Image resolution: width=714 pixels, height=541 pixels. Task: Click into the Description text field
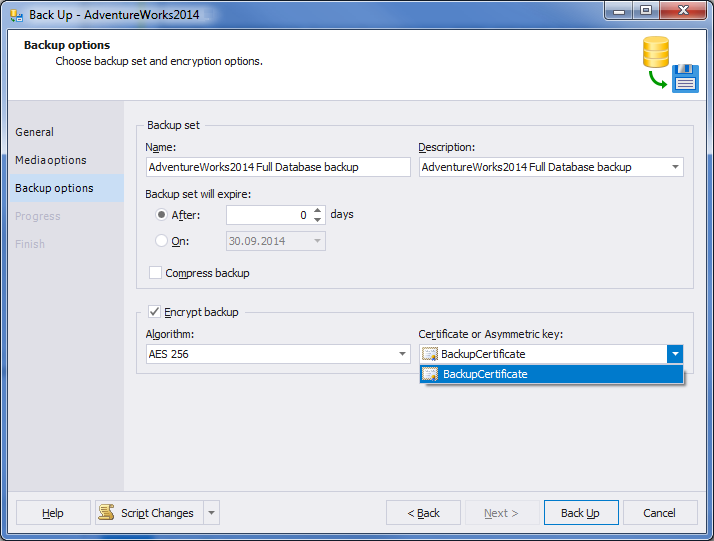click(543, 167)
